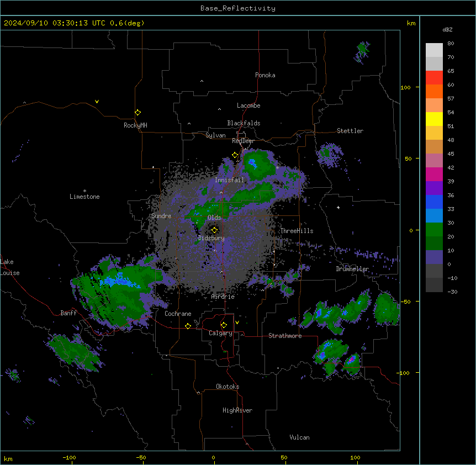Click the Didsbury label
Screen dimensions: 476x465
coord(211,238)
